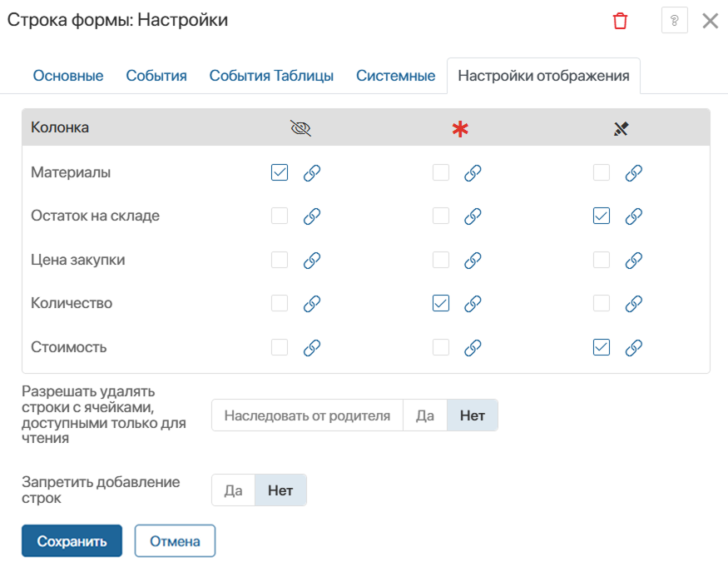Click link icon for Материалы required setting
The height and width of the screenshot is (562, 728).
pyautogui.click(x=473, y=173)
